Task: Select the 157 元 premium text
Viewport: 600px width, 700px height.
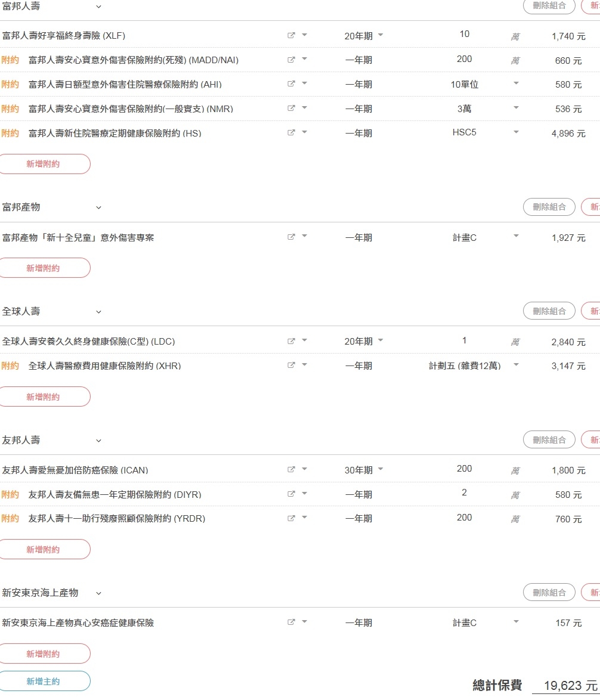Action: [x=568, y=622]
